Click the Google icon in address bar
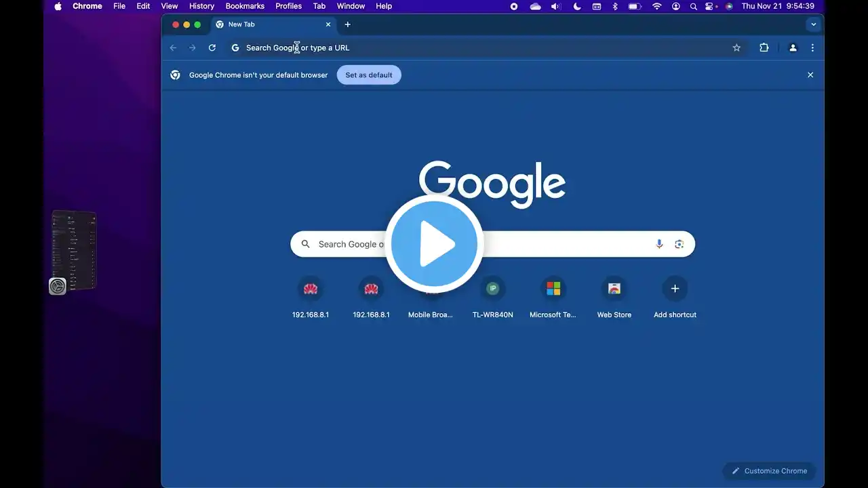 pyautogui.click(x=235, y=47)
